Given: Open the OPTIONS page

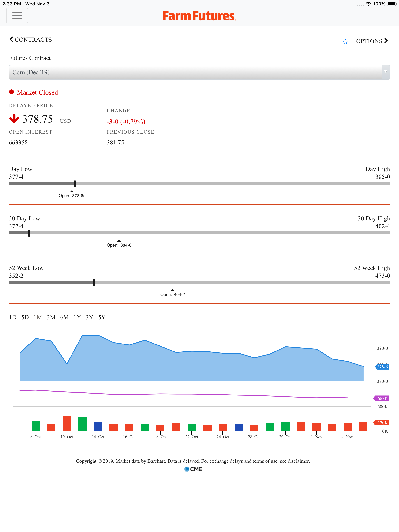Looking at the screenshot, I should coord(372,41).
